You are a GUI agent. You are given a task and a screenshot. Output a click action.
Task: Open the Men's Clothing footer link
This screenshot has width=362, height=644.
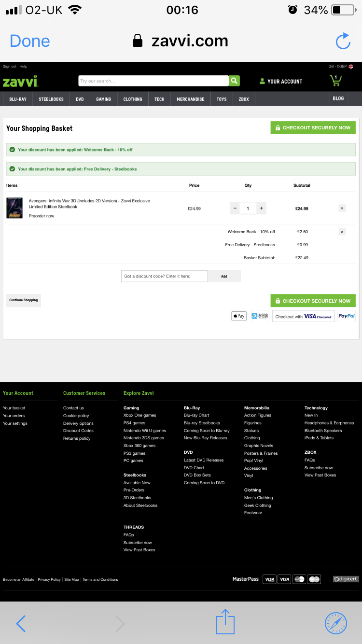click(x=258, y=498)
